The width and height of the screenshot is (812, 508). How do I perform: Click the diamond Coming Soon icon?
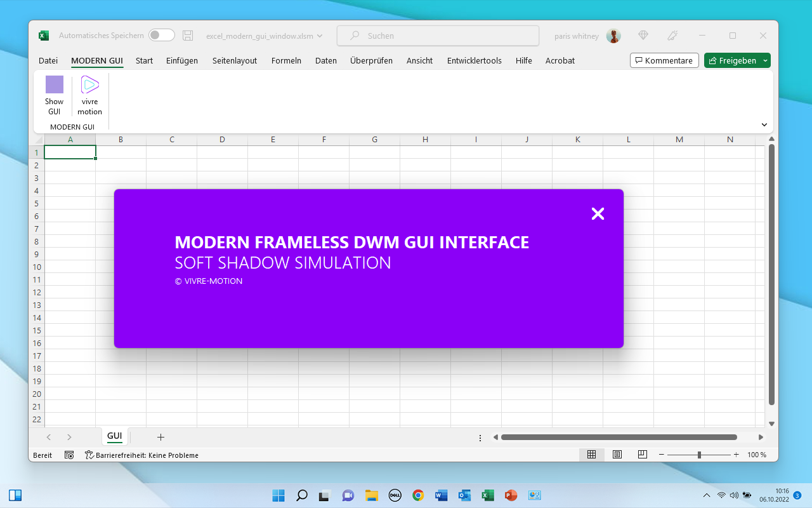click(x=643, y=36)
